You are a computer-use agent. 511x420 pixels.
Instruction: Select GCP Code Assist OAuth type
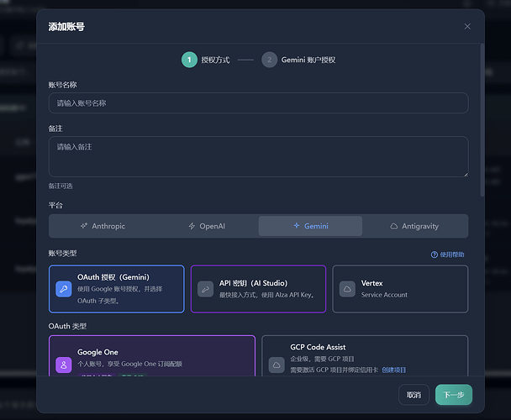pyautogui.click(x=365, y=356)
